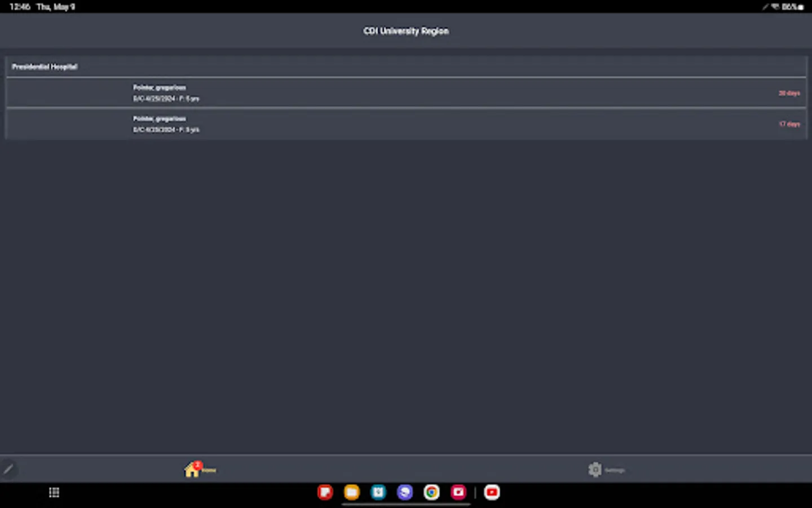Select the Presidential Hospital section header
The width and height of the screenshot is (812, 508).
tap(406, 67)
